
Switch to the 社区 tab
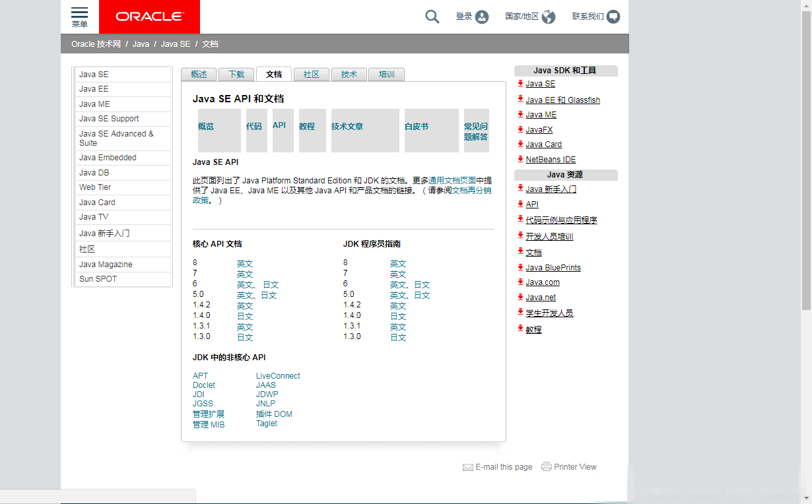click(312, 75)
